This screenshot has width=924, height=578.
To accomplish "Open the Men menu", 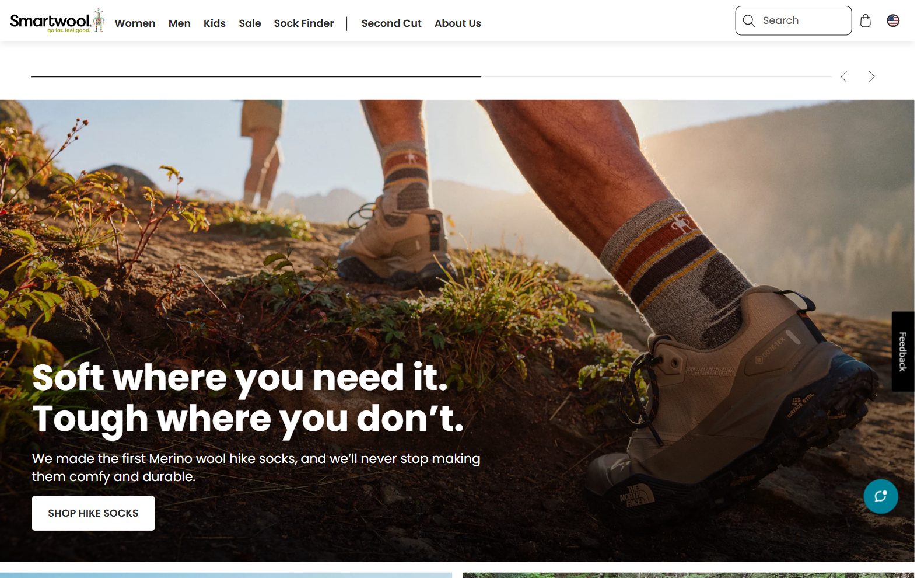I will pyautogui.click(x=179, y=23).
